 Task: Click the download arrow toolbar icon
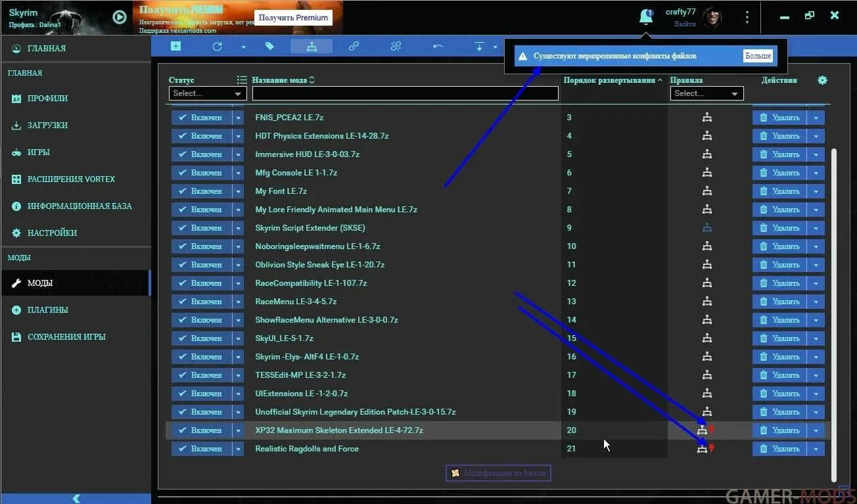(x=479, y=47)
